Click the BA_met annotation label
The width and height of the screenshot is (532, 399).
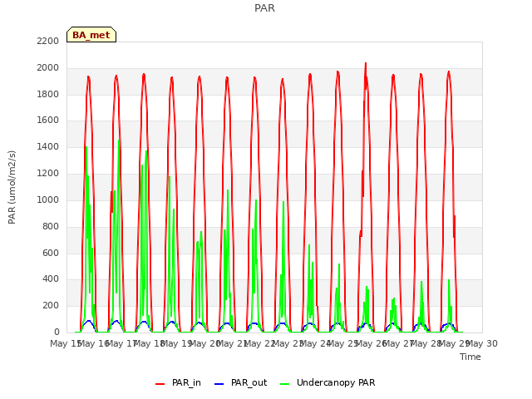91,35
